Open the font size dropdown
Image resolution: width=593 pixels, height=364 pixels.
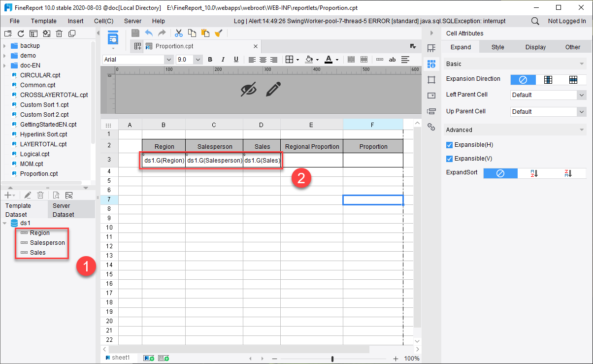tap(197, 59)
